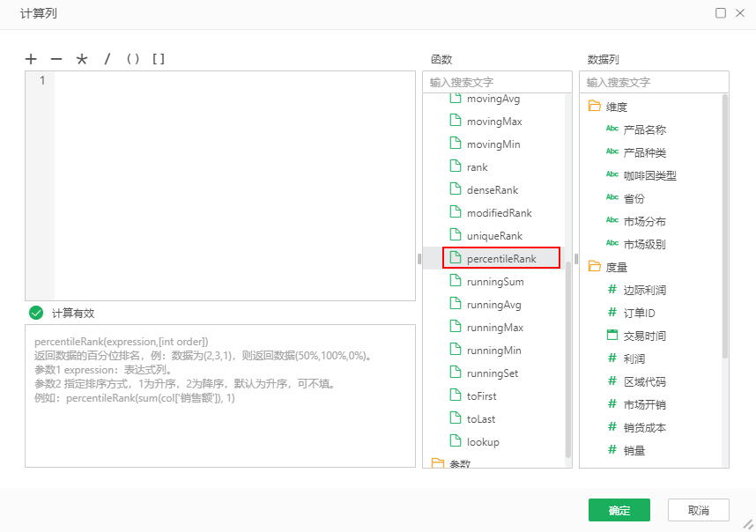756x532 pixels.
Task: Maximize the 计算列 dialog
Action: click(x=721, y=13)
